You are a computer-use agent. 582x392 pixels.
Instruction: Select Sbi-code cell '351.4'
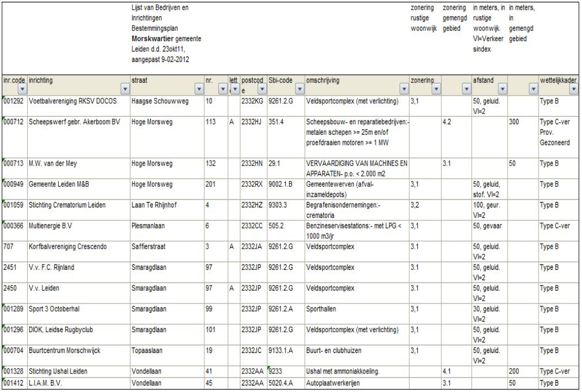click(286, 137)
